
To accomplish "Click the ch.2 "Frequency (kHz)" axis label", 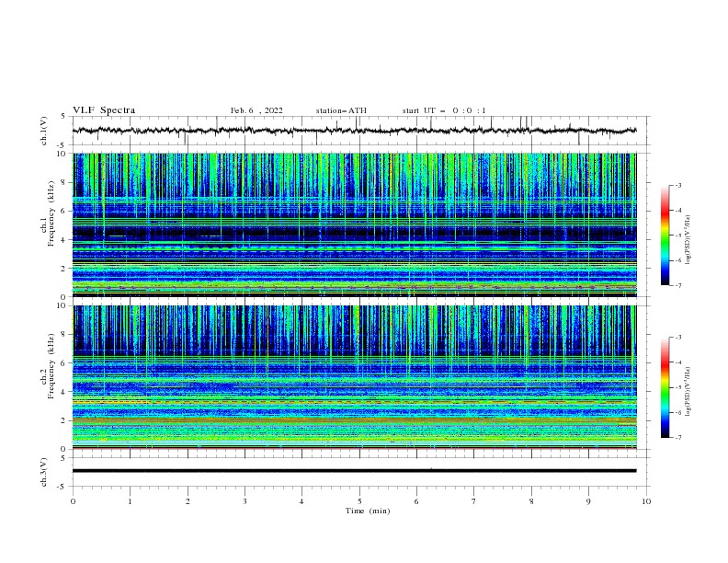I will (51, 365).
